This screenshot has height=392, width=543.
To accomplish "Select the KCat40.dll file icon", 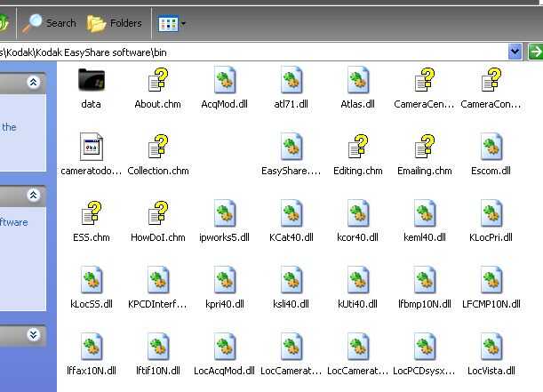I will pos(291,213).
